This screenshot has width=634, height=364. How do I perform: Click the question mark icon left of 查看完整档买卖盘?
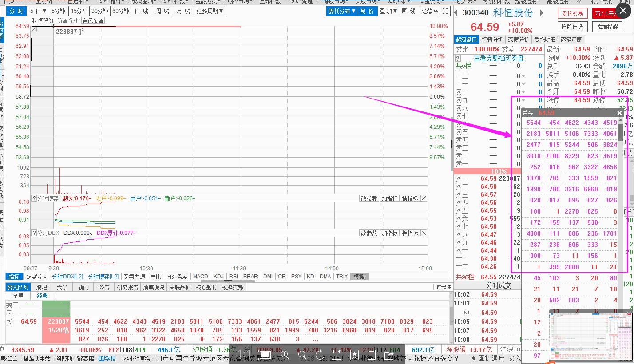click(x=458, y=58)
